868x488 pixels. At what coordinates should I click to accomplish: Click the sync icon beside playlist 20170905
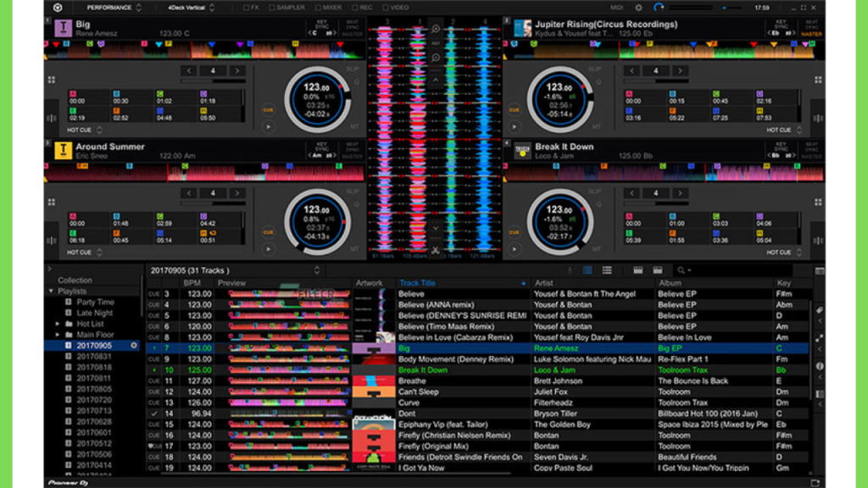(x=134, y=346)
